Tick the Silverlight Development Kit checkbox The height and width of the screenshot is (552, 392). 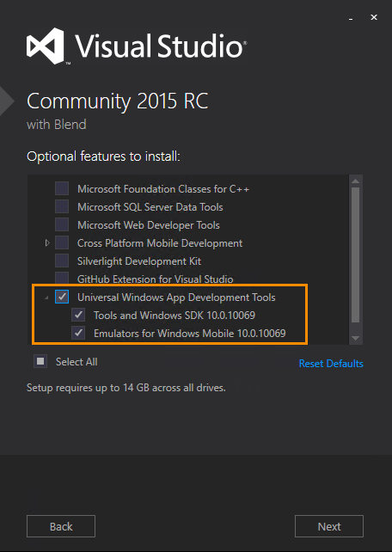(x=62, y=261)
